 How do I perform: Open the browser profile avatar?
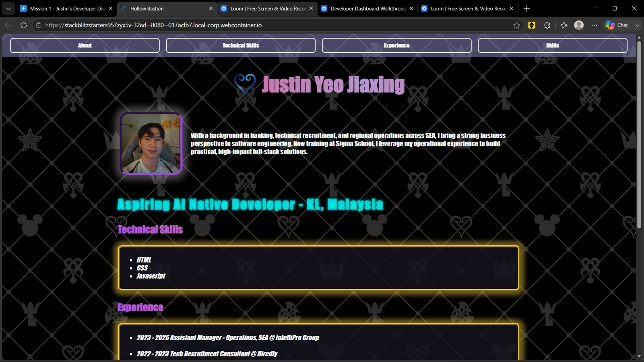pyautogui.click(x=579, y=25)
